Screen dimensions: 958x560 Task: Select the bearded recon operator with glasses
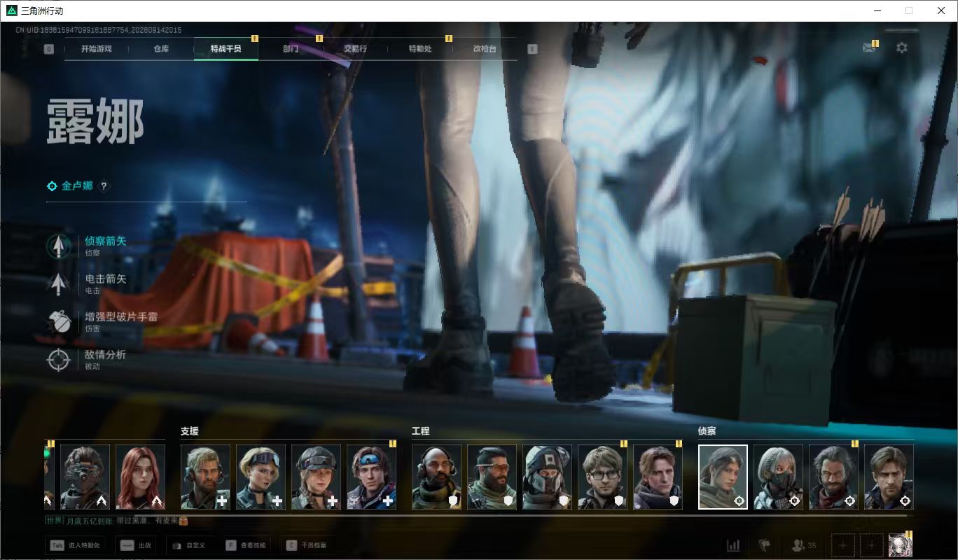point(833,477)
